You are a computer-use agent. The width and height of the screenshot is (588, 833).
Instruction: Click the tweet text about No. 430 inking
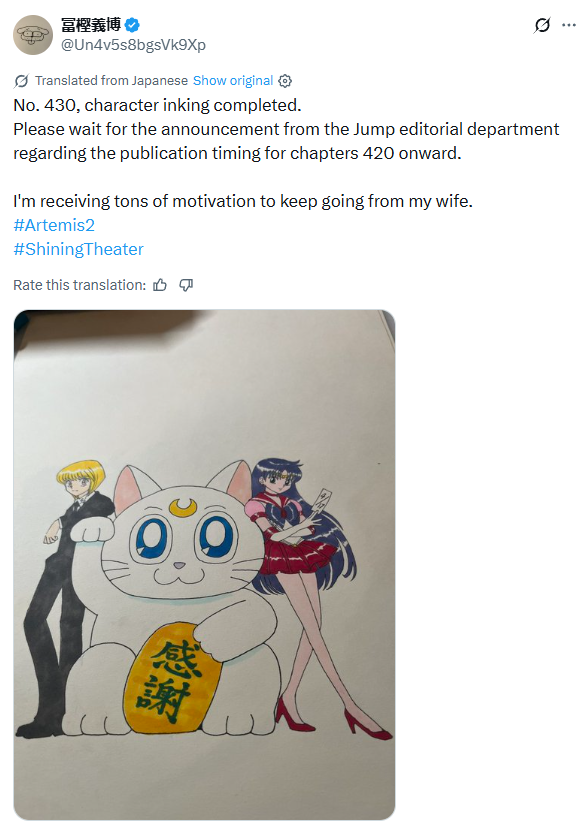coord(157,105)
